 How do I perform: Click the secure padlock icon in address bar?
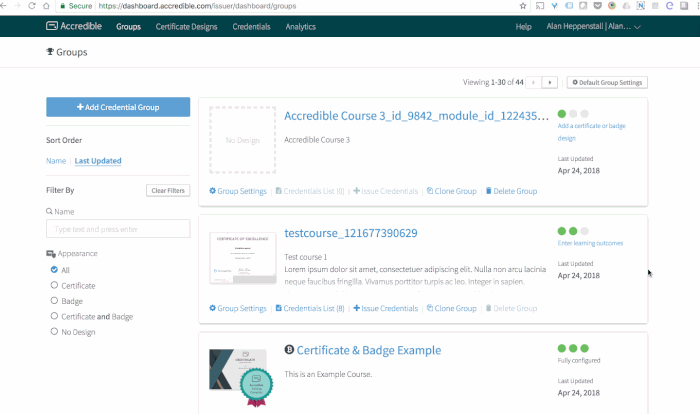click(x=62, y=6)
